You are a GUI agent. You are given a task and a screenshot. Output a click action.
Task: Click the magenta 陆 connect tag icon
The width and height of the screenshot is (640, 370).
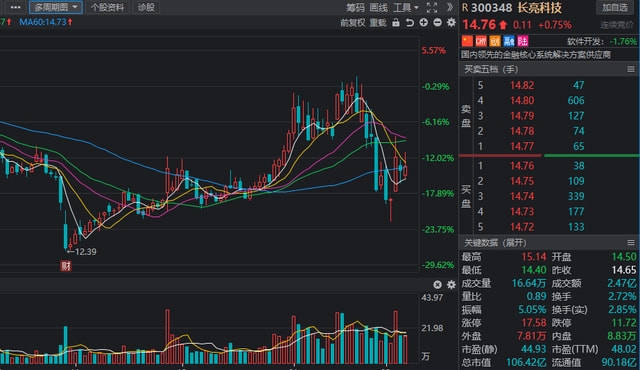[x=522, y=41]
